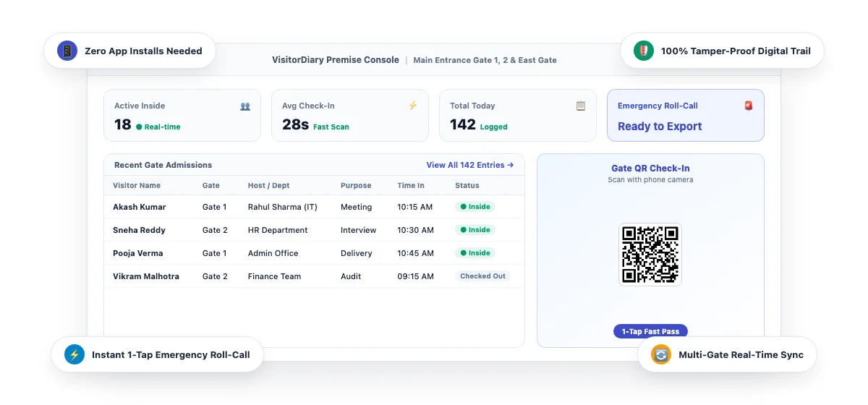Click the Zero App Installs Needed badge
This screenshot has width=868, height=405.
130,51
